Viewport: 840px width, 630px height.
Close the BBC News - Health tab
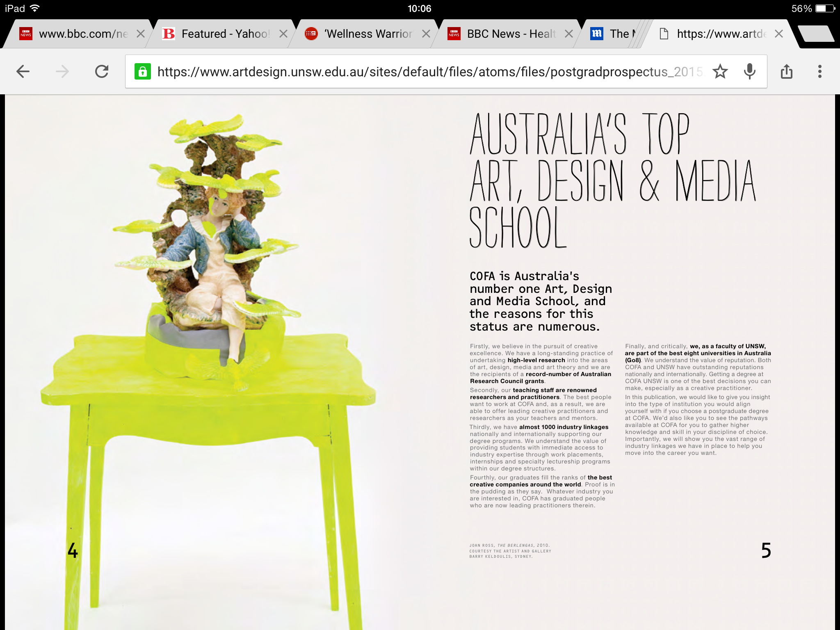(x=569, y=34)
